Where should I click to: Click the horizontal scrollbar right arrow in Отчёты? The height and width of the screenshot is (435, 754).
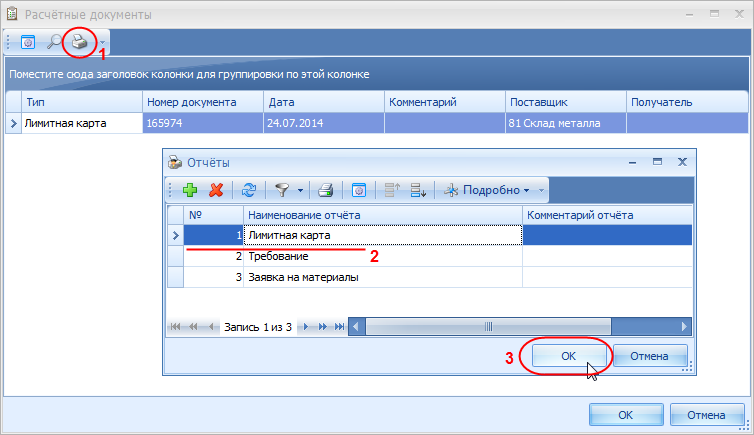tap(684, 327)
